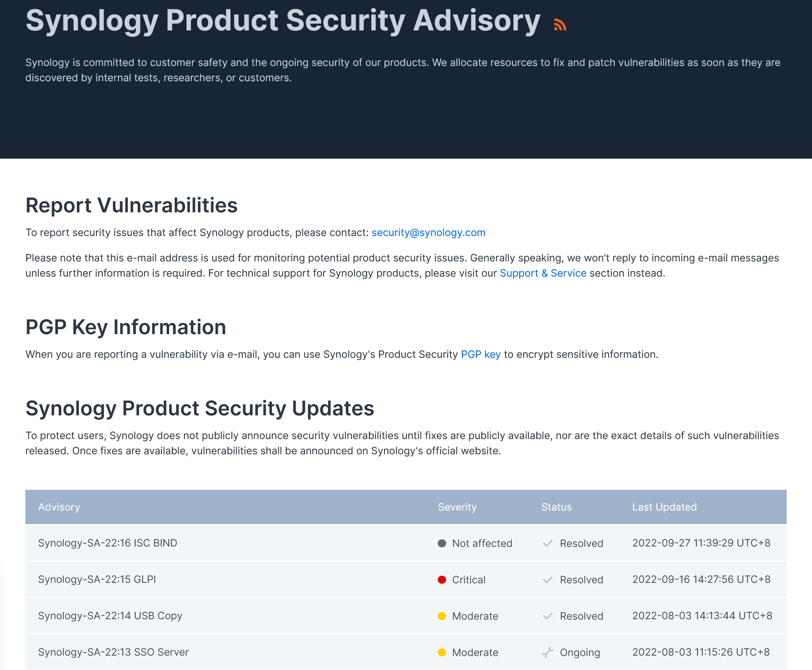
Task: Click the date 2022-08-03 14:13:44 UTC+8
Action: click(702, 616)
